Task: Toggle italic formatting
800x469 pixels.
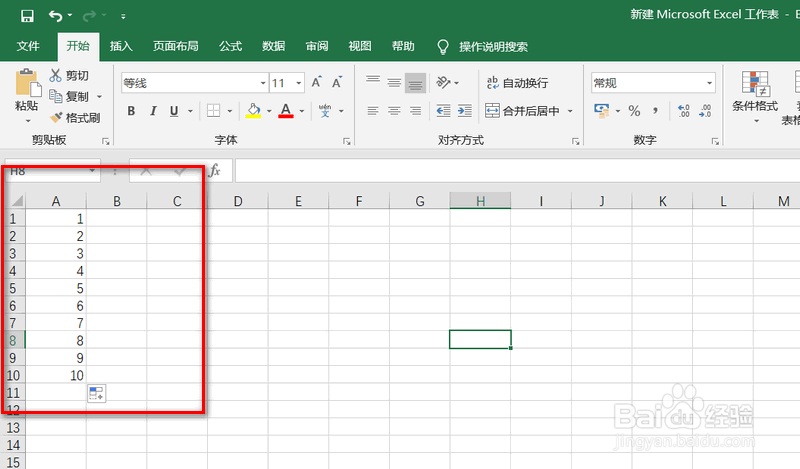Action: tap(153, 111)
